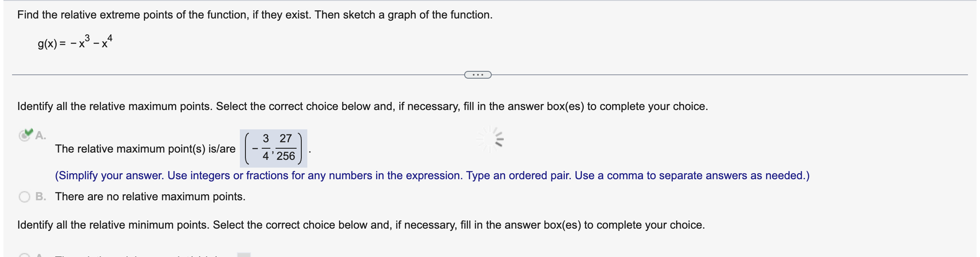Screen dimensions: 980x257
Task: Select choice B, no relative maximum points
Action: click(24, 196)
